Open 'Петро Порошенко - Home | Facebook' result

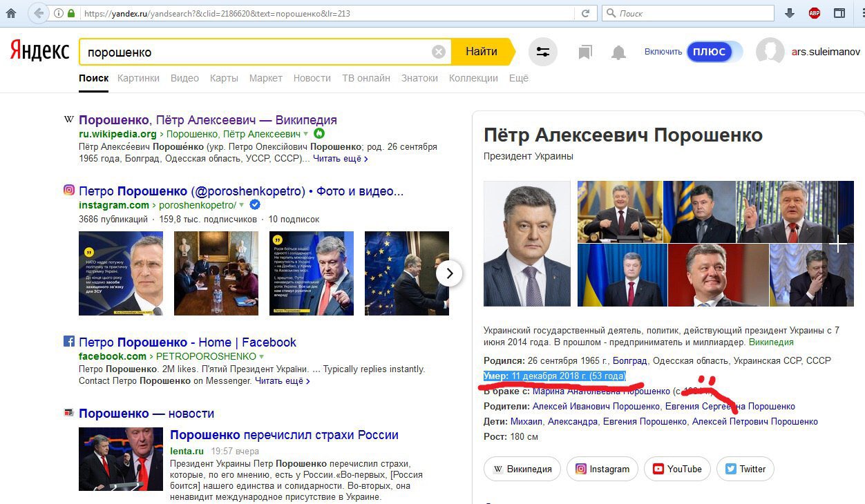point(187,342)
